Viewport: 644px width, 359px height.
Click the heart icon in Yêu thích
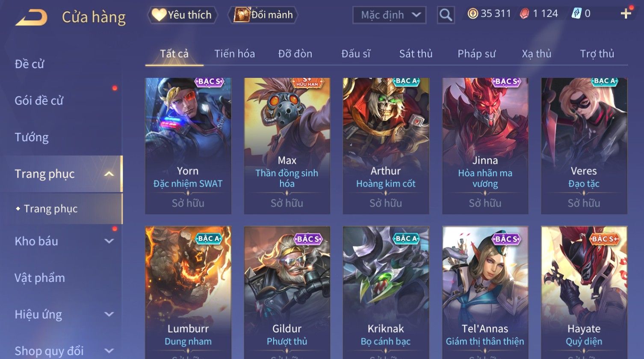click(159, 15)
